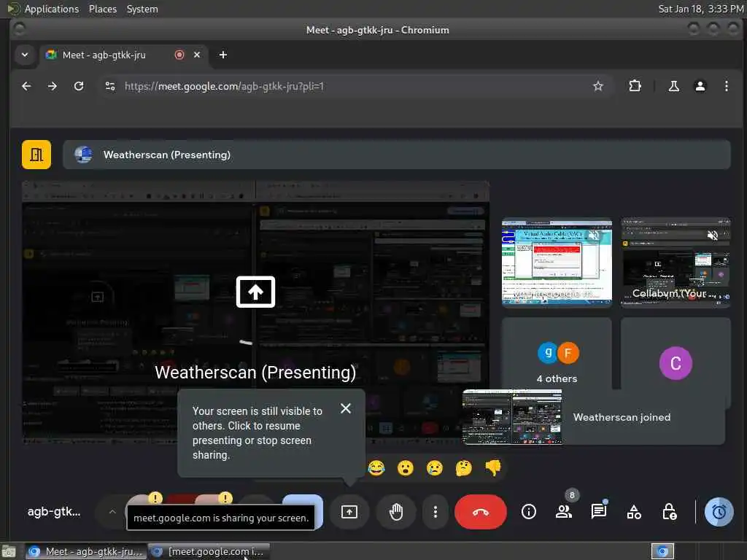Send crying face reaction
The height and width of the screenshot is (560, 747).
coord(435,468)
